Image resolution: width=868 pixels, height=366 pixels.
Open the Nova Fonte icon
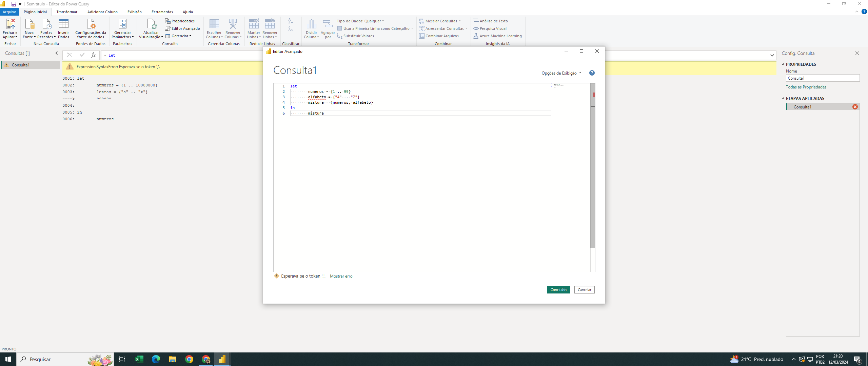(x=29, y=24)
